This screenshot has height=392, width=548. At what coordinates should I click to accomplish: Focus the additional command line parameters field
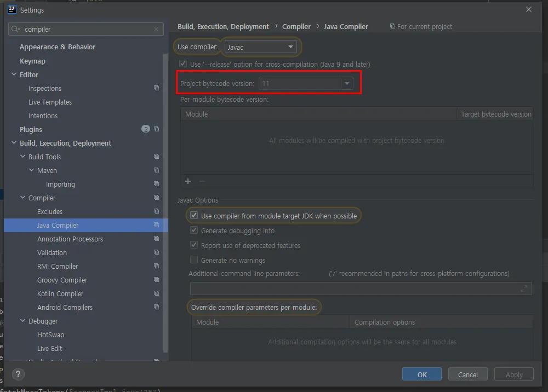click(x=361, y=289)
